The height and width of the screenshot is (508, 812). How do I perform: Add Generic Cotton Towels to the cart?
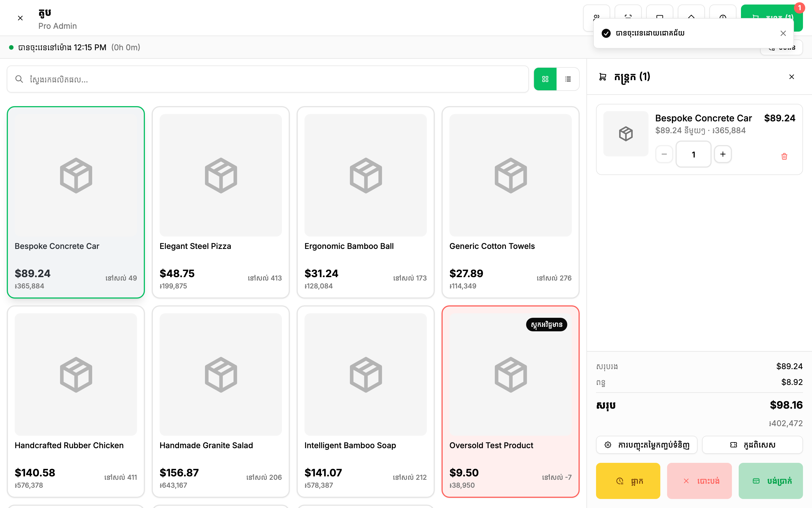511,202
